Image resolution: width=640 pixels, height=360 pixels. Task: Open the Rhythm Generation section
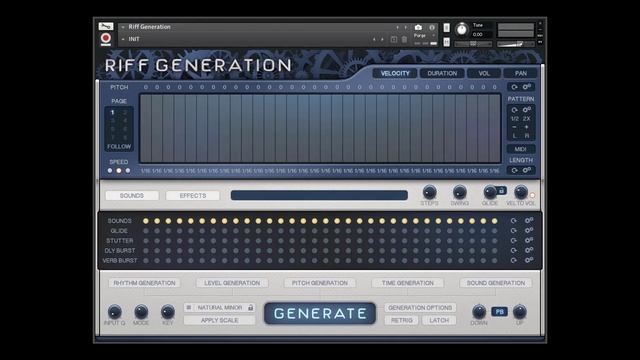144,283
